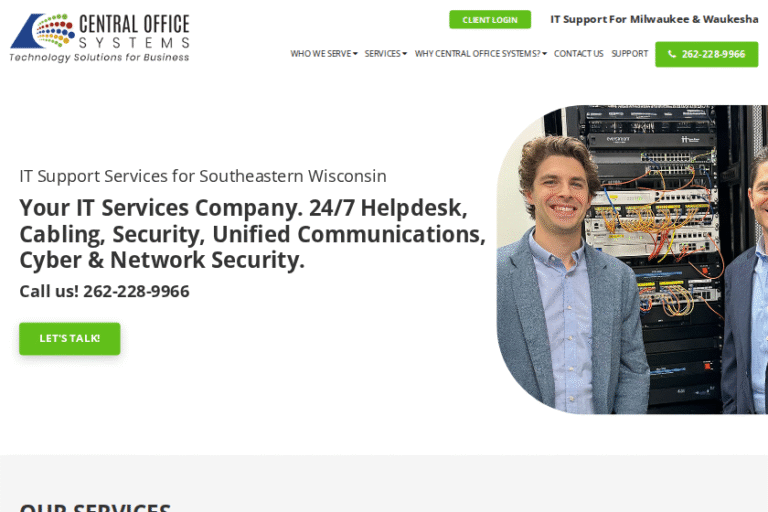Open the Client Login page
The width and height of the screenshot is (768, 512).
490,20
